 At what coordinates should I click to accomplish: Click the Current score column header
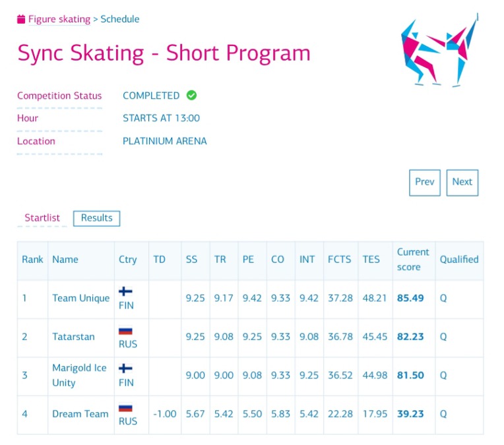click(x=413, y=260)
